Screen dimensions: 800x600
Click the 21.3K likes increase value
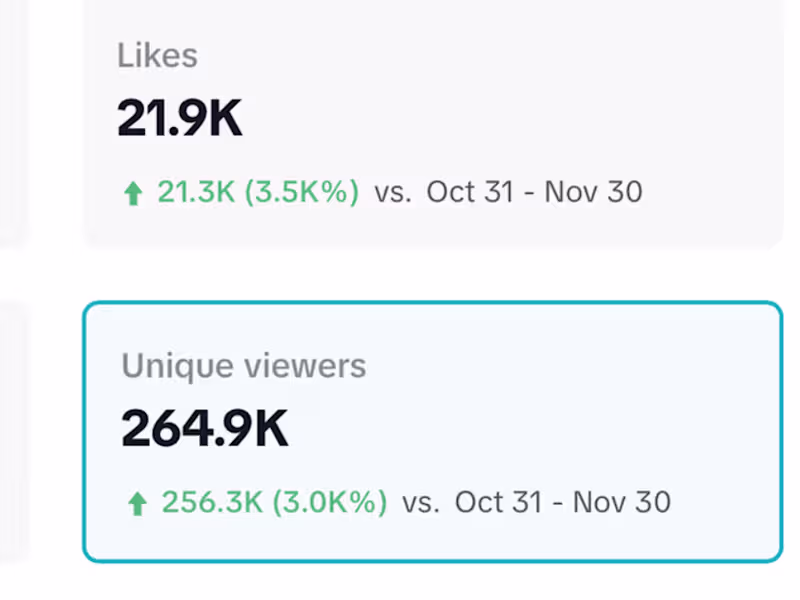click(x=194, y=192)
